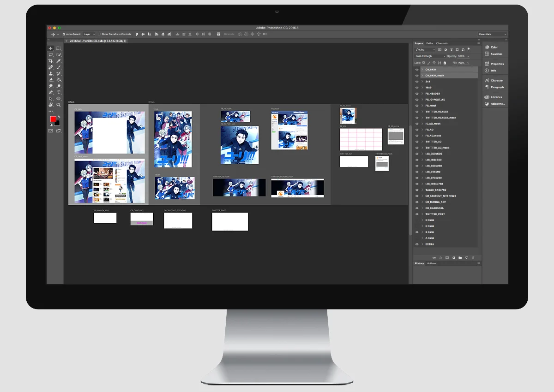Activate the Crop tool
Screen dimensions: 554x392
(x=51, y=61)
